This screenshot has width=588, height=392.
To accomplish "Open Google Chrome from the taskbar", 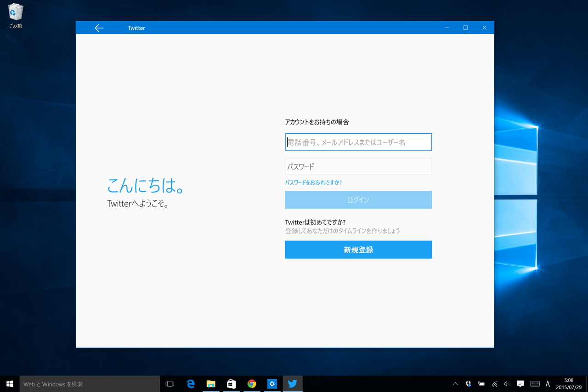I will point(252,384).
